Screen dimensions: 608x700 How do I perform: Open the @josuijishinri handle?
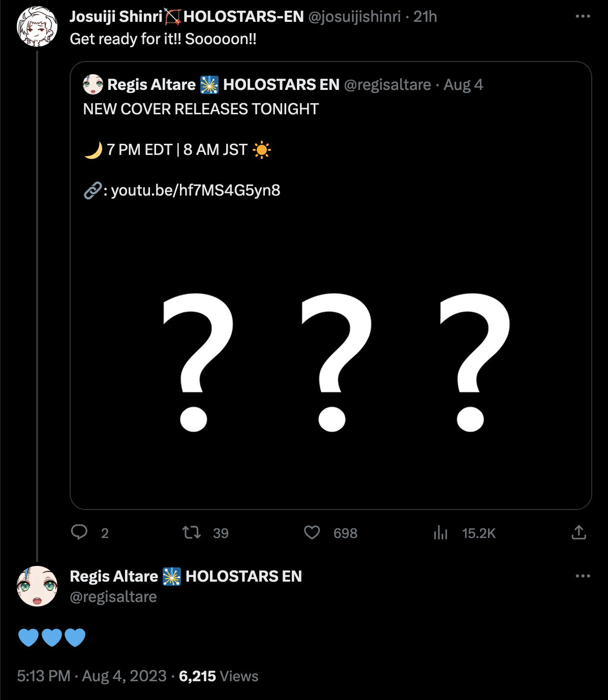tap(354, 17)
